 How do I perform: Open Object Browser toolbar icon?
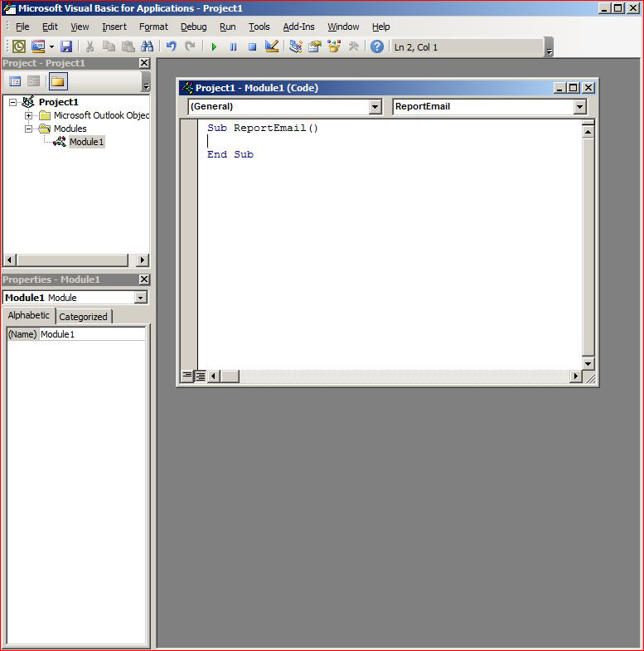click(334, 46)
